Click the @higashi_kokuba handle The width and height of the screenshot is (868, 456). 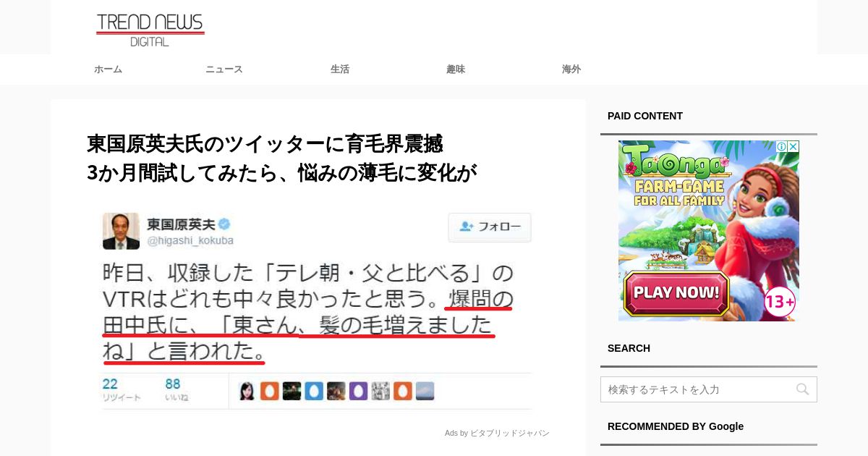(x=190, y=240)
